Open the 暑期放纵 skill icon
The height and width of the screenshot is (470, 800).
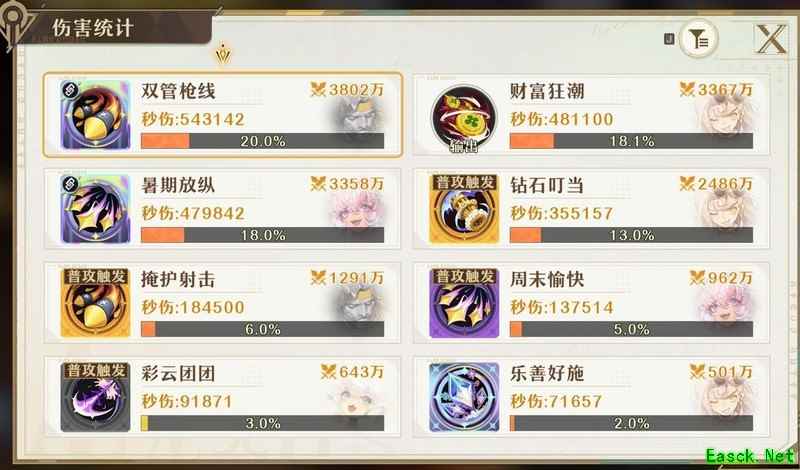tap(95, 209)
